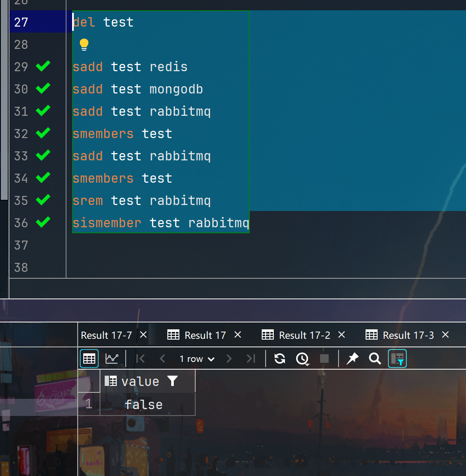Screen dimensions: 466x476
Task: Click green checkmark on line 35
Action: [x=43, y=200]
